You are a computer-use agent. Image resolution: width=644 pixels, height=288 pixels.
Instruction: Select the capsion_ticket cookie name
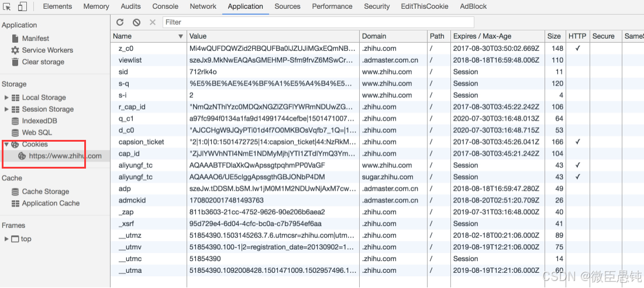click(x=142, y=142)
